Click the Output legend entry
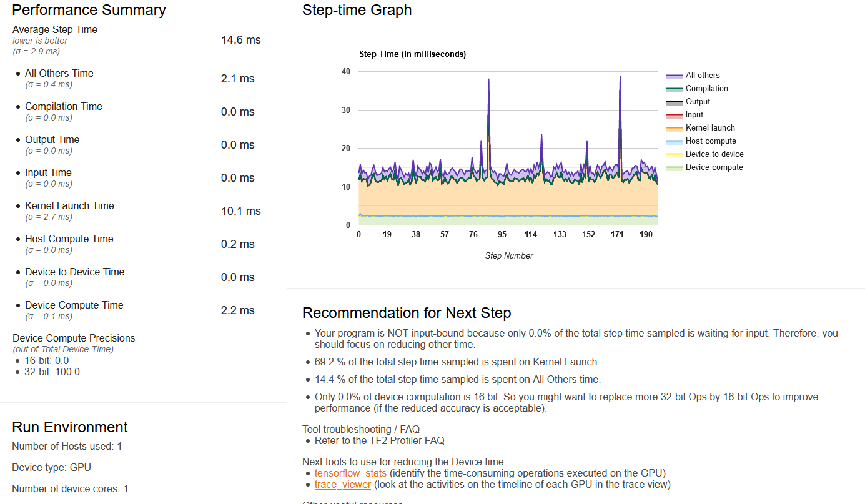 coord(698,102)
